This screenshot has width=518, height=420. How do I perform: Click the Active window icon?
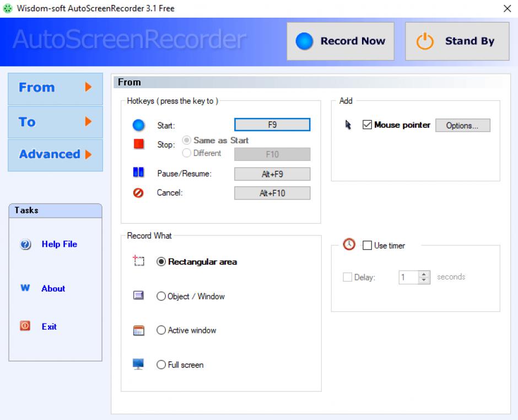[x=138, y=330]
